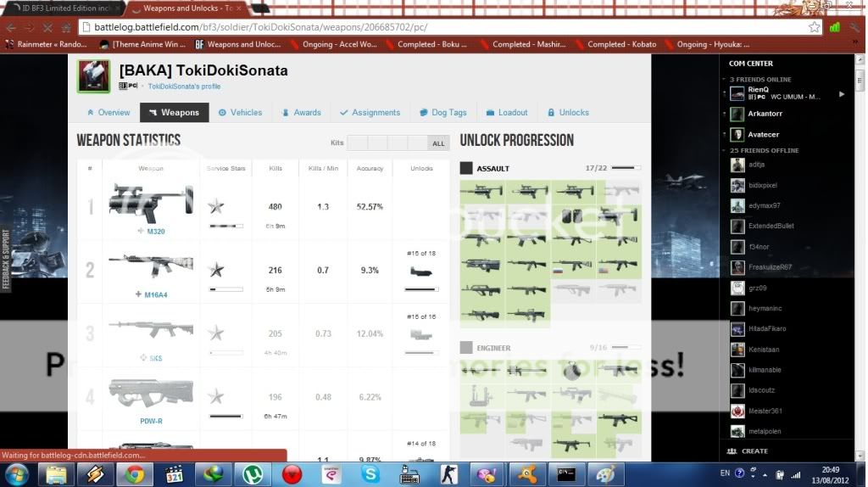Screen dimensions: 868x487
Task: Click the M16A4 service star icon
Action: click(x=216, y=270)
